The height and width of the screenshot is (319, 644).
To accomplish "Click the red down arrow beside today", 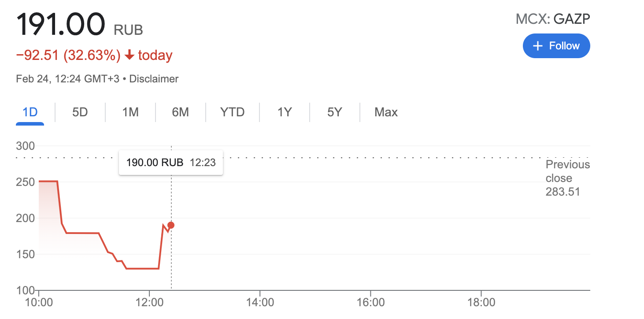I will [130, 56].
